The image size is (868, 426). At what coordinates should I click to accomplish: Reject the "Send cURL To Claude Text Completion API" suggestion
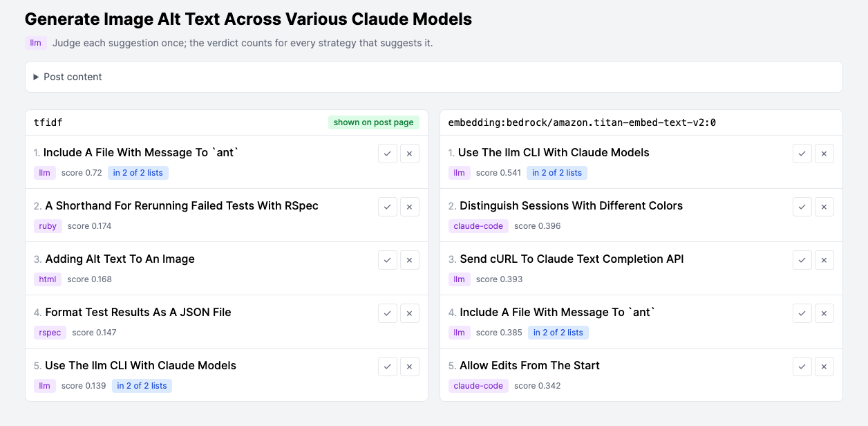824,260
